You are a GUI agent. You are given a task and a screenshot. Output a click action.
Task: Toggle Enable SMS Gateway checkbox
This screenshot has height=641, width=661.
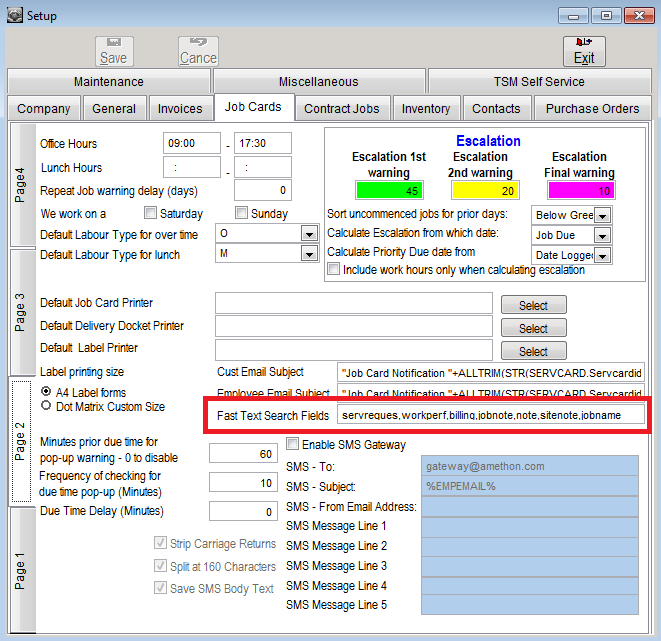[293, 444]
